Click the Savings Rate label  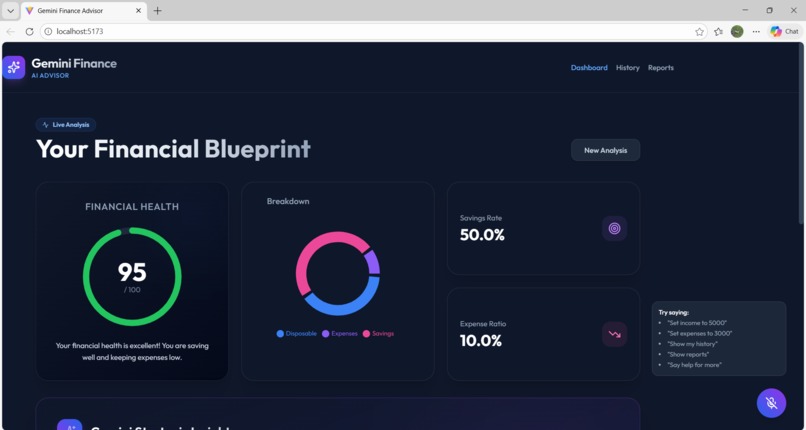click(481, 218)
